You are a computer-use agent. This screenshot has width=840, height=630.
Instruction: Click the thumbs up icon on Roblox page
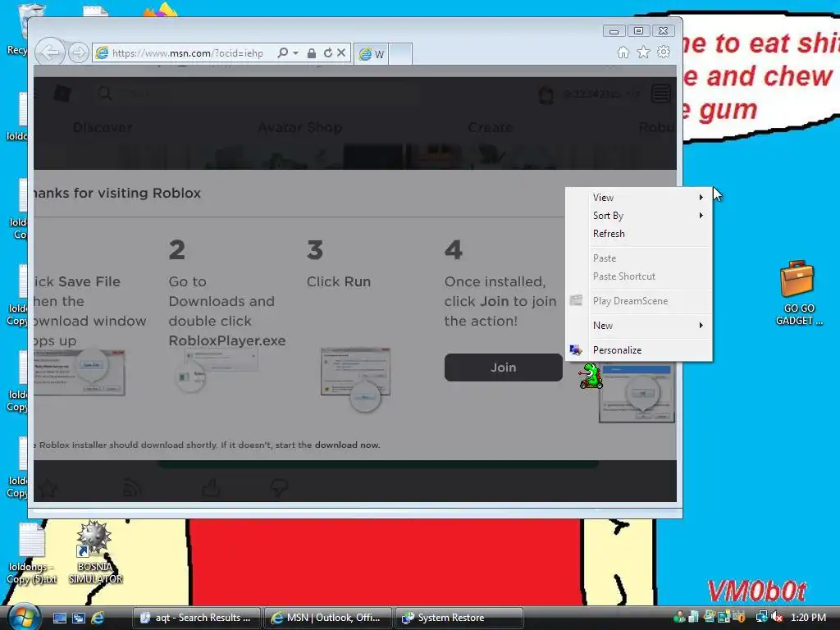[211, 487]
